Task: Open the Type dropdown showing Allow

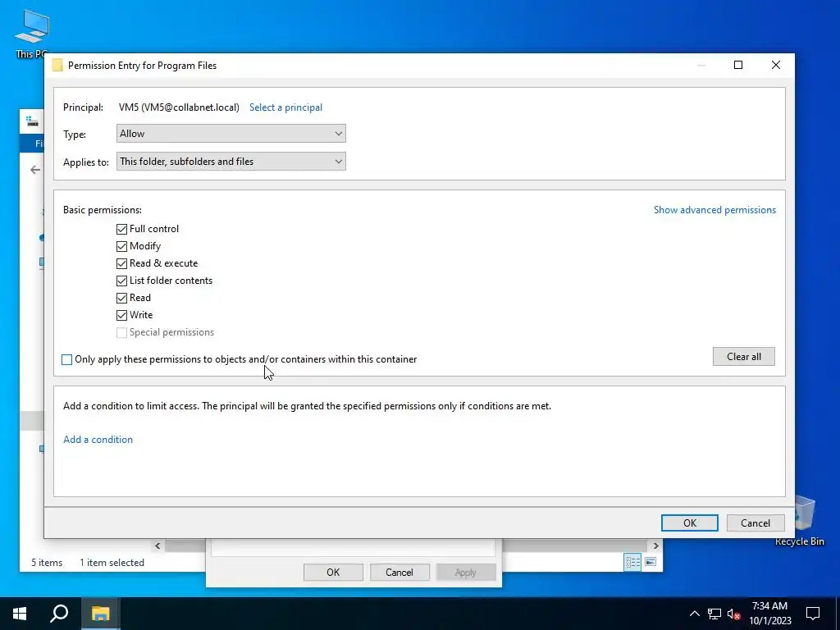Action: [231, 134]
